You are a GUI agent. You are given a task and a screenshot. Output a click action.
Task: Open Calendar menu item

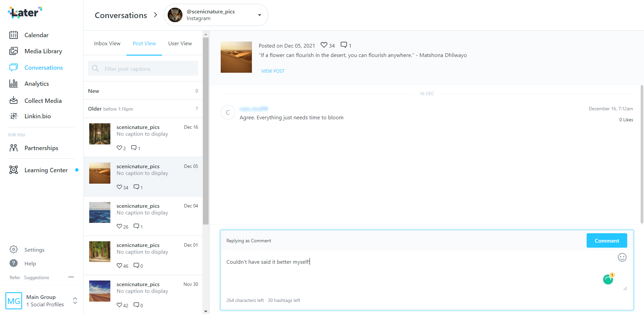click(x=36, y=35)
